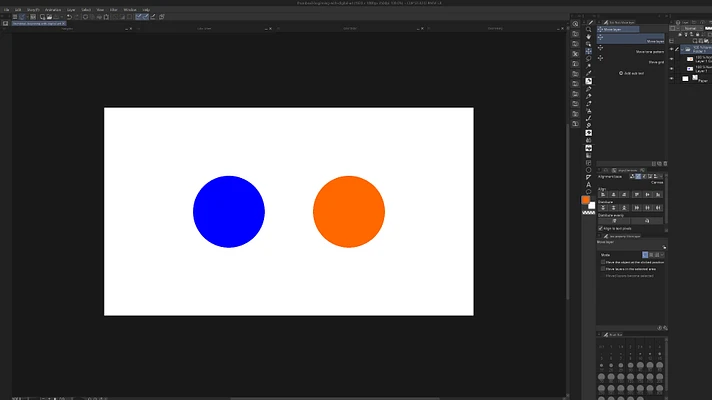This screenshot has width=712, height=400.
Task: Open the File menu
Action: 6,10
